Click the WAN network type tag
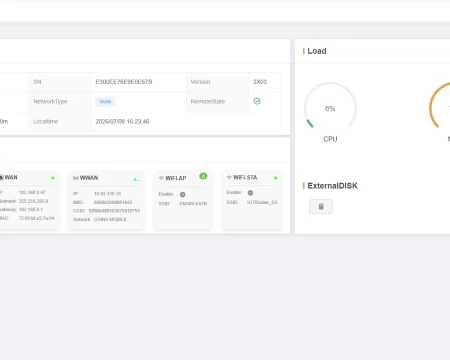 pyautogui.click(x=105, y=102)
